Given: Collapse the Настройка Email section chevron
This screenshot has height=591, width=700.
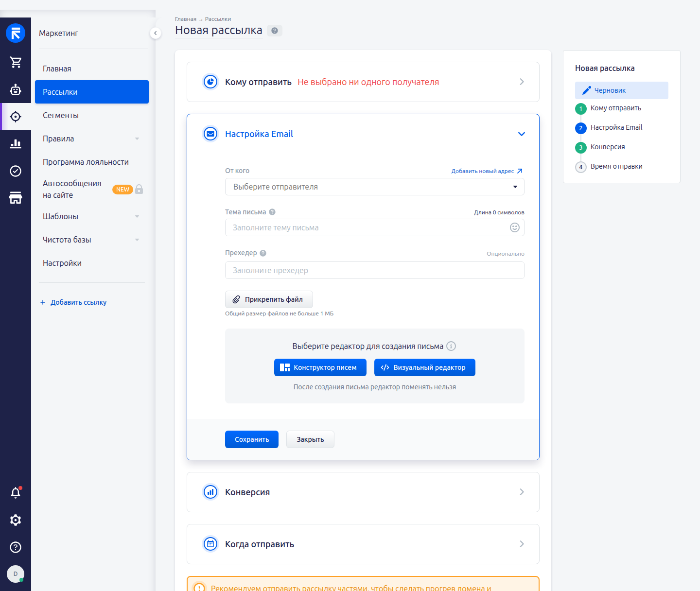Looking at the screenshot, I should (522, 134).
